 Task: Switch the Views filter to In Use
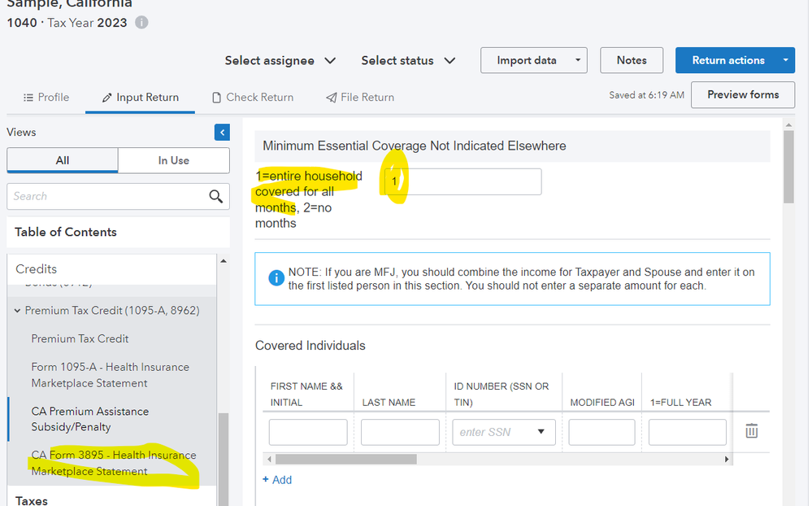click(173, 160)
